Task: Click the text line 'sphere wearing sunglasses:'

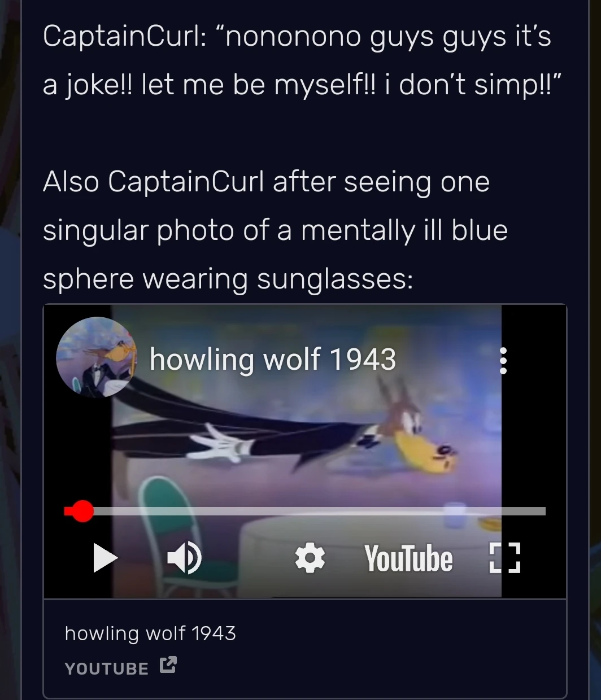Action: (228, 279)
